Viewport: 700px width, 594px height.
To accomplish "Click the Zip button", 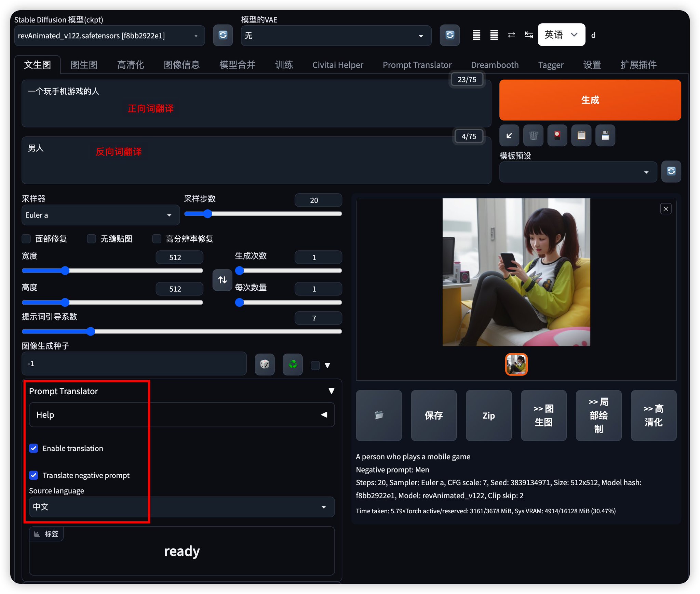I will click(x=488, y=415).
